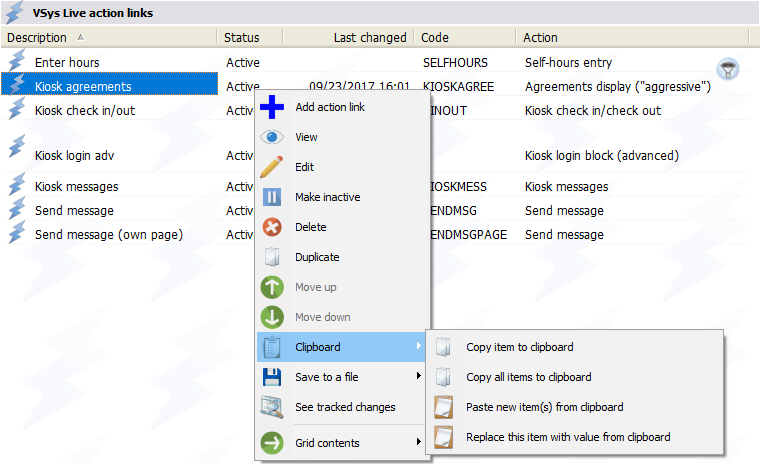Choose Duplicate from the context menu

pyautogui.click(x=317, y=257)
